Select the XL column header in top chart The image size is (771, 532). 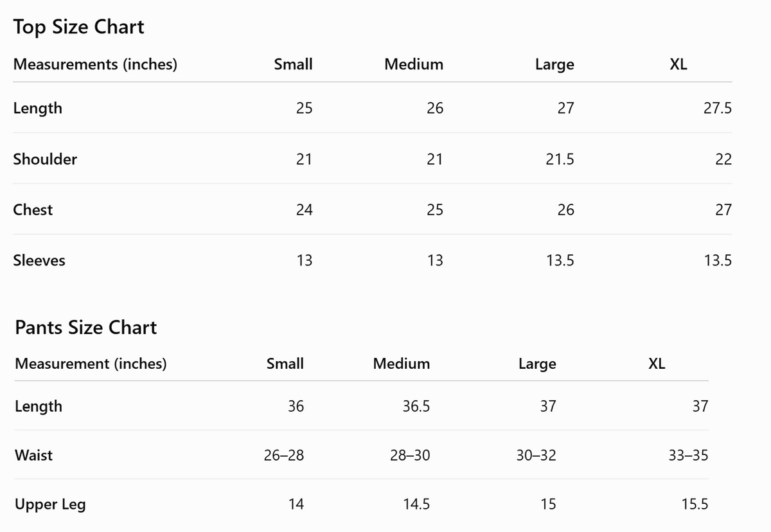678,64
